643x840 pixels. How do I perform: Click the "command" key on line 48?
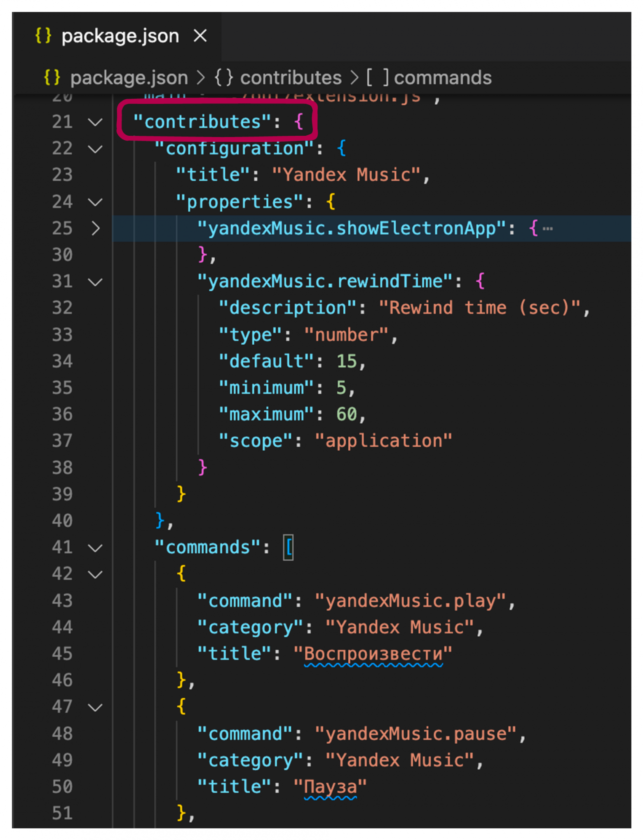[245, 734]
